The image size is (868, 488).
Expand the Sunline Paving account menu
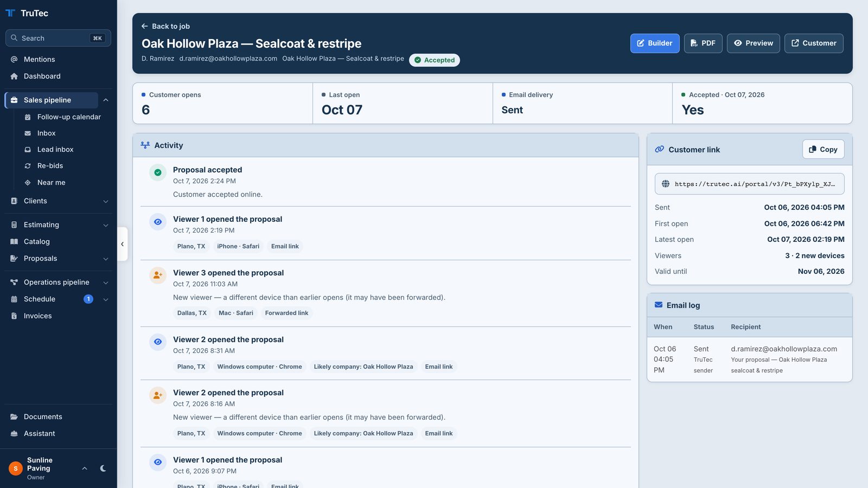coord(85,468)
